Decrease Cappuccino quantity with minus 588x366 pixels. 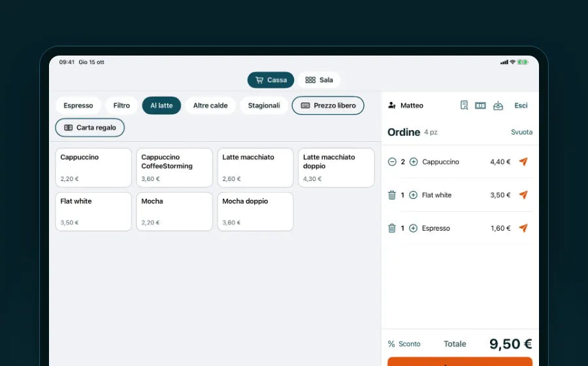pyautogui.click(x=392, y=161)
